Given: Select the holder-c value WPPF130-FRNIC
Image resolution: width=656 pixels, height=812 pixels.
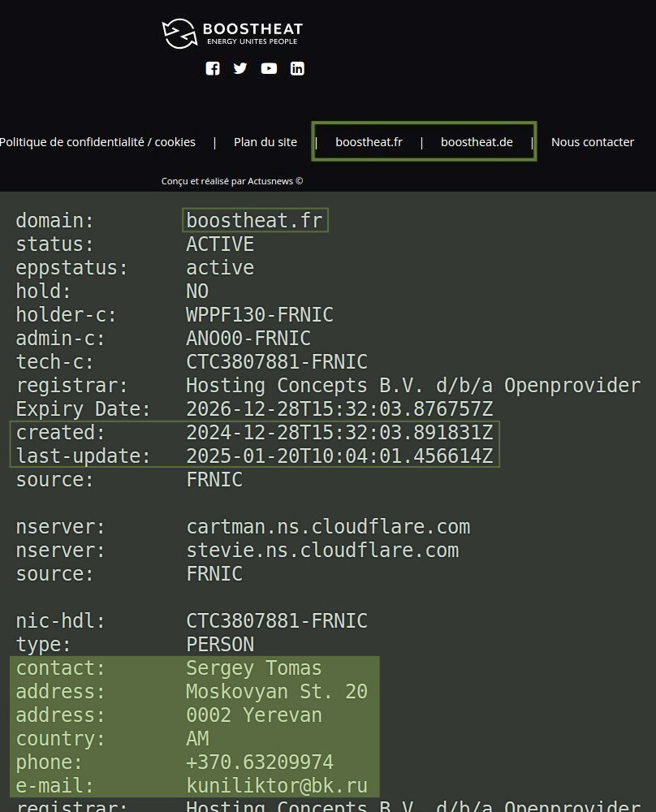Looking at the screenshot, I should click(x=260, y=315).
